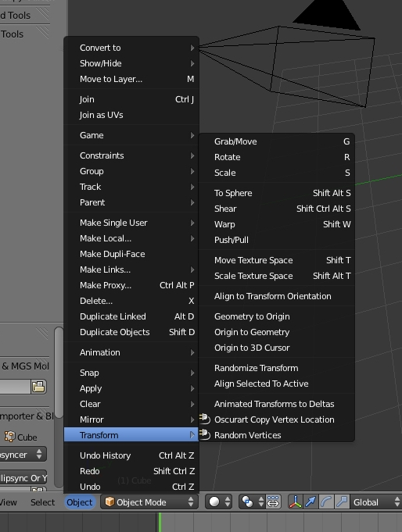Open the Select menu in the header

click(42, 502)
